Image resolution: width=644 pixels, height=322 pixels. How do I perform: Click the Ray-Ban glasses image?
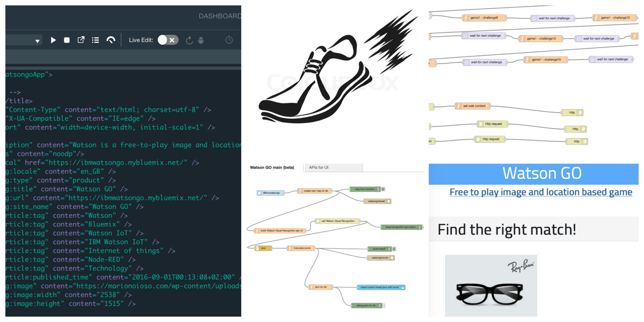[491, 286]
